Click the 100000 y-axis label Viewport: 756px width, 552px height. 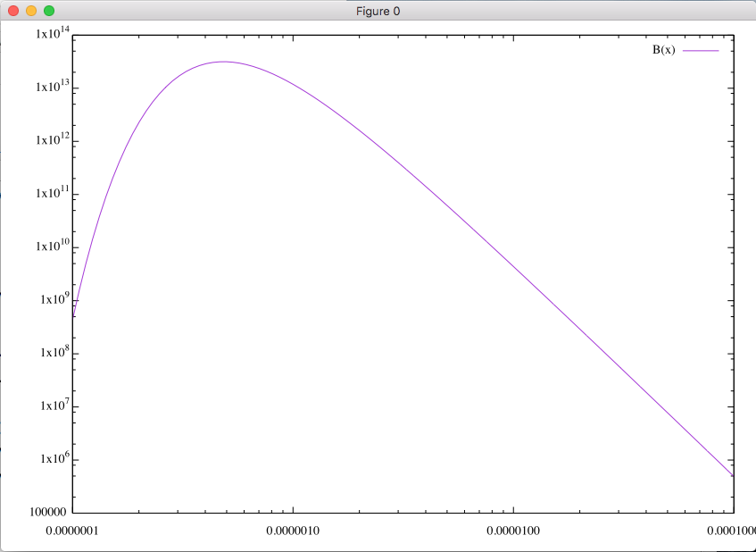click(49, 514)
